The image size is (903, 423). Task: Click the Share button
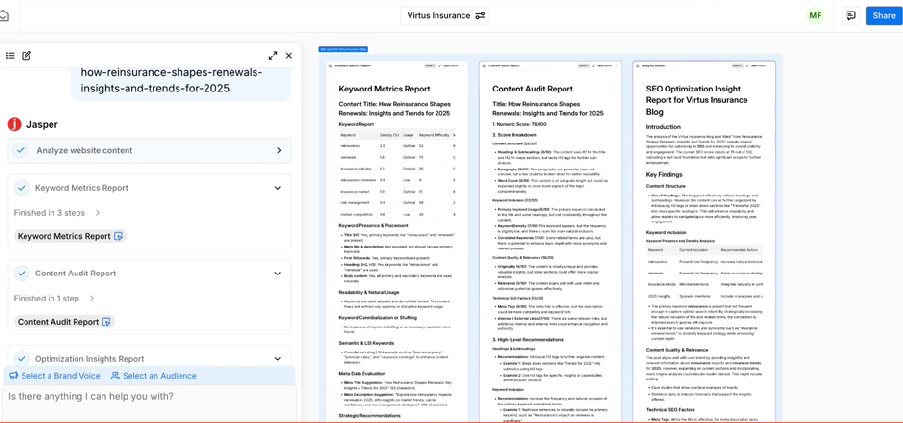click(x=884, y=16)
